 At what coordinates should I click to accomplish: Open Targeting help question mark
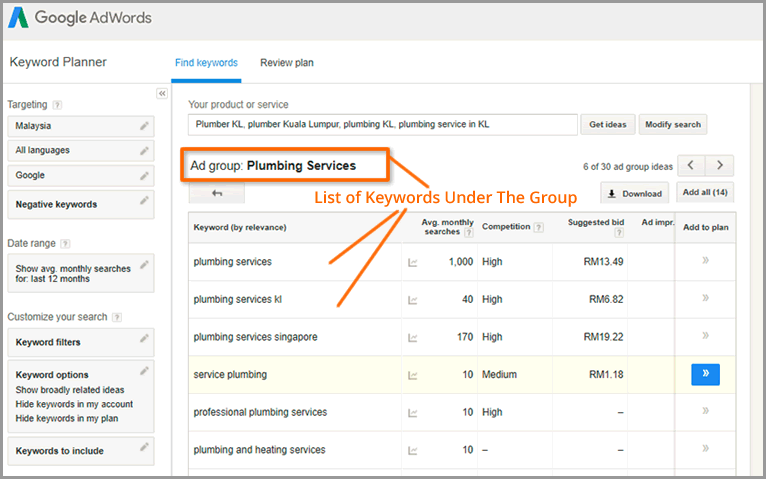pyautogui.click(x=57, y=105)
